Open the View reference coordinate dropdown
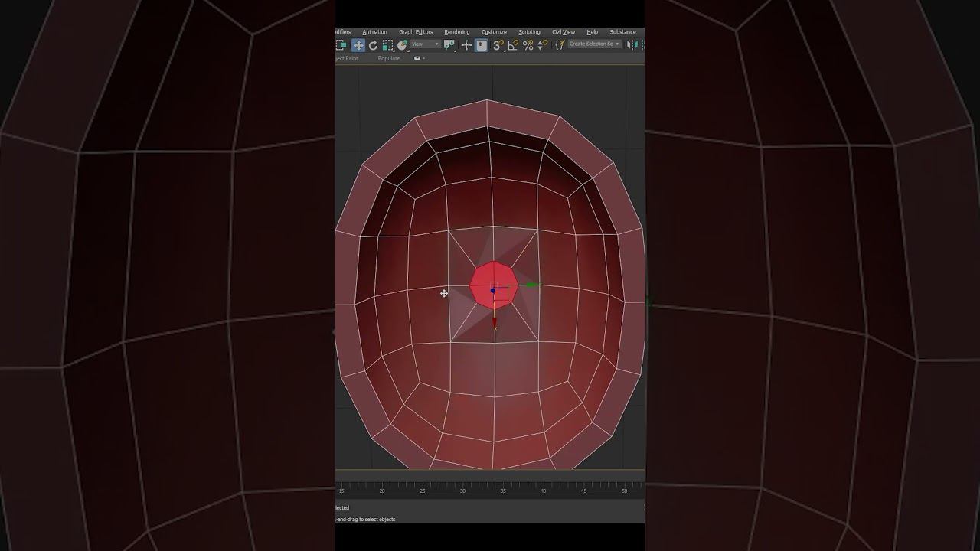The height and width of the screenshot is (551, 980). coord(426,44)
